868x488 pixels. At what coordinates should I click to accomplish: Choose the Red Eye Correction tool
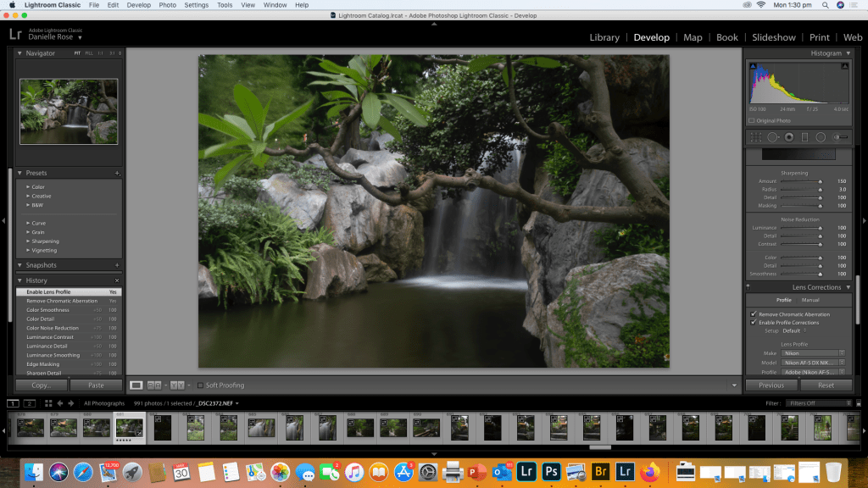pyautogui.click(x=788, y=136)
